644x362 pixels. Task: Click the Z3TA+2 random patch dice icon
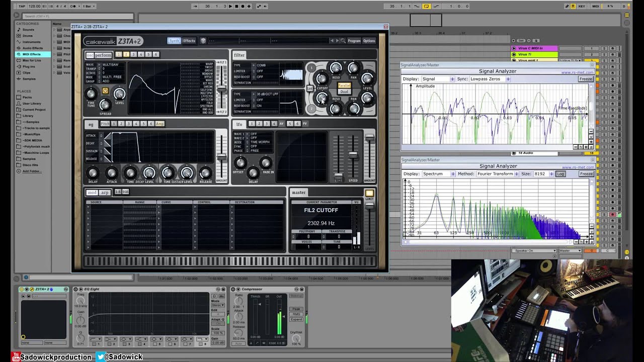(203, 41)
